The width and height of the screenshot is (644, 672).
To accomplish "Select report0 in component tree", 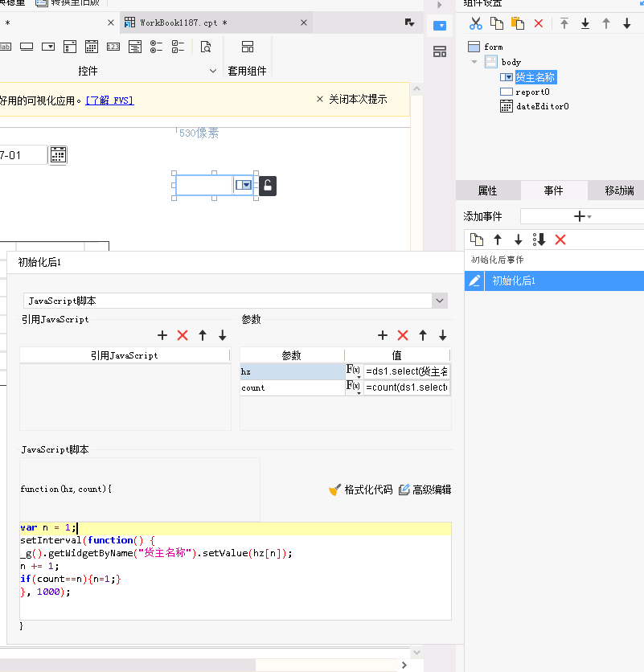I will click(532, 92).
